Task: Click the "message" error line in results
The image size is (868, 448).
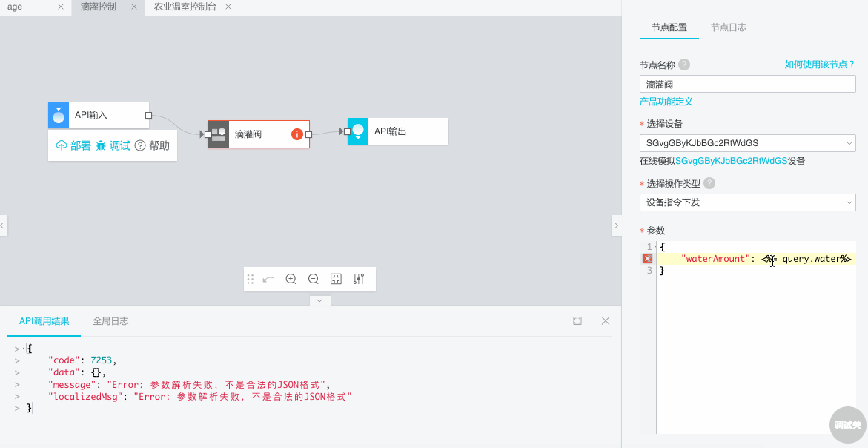Action: [190, 385]
